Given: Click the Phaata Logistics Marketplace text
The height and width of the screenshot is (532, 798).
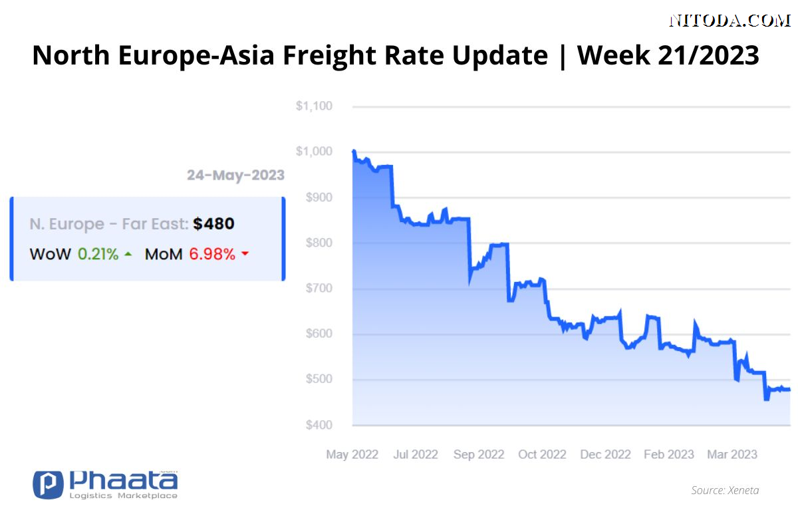Looking at the screenshot, I should [x=123, y=485].
